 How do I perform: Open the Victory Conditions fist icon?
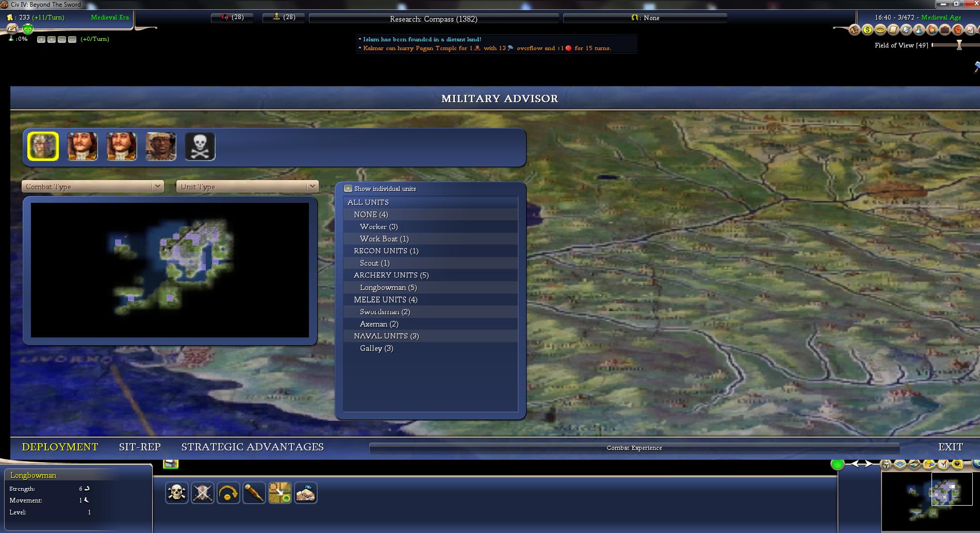(958, 30)
